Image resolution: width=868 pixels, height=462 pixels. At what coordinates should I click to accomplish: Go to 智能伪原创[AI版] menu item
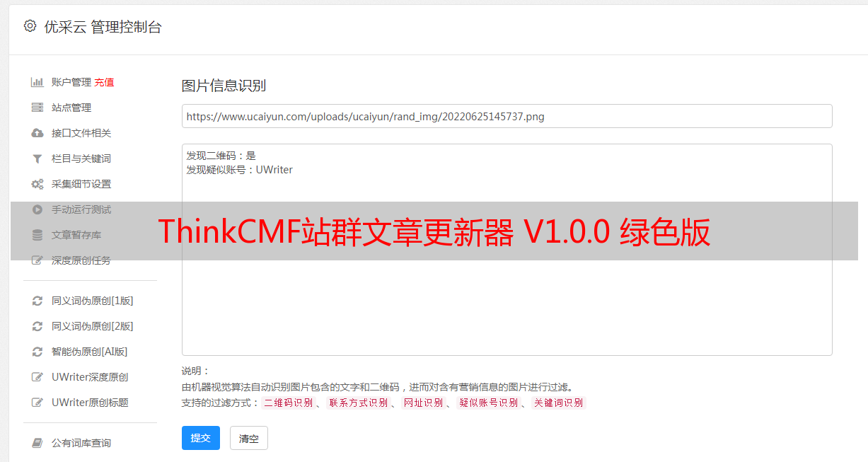click(x=89, y=352)
